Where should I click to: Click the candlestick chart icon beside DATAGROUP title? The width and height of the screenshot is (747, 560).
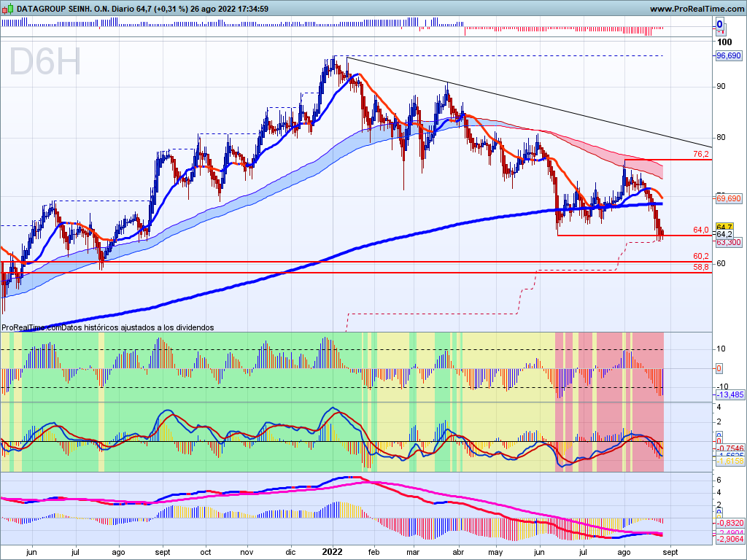tap(7, 9)
